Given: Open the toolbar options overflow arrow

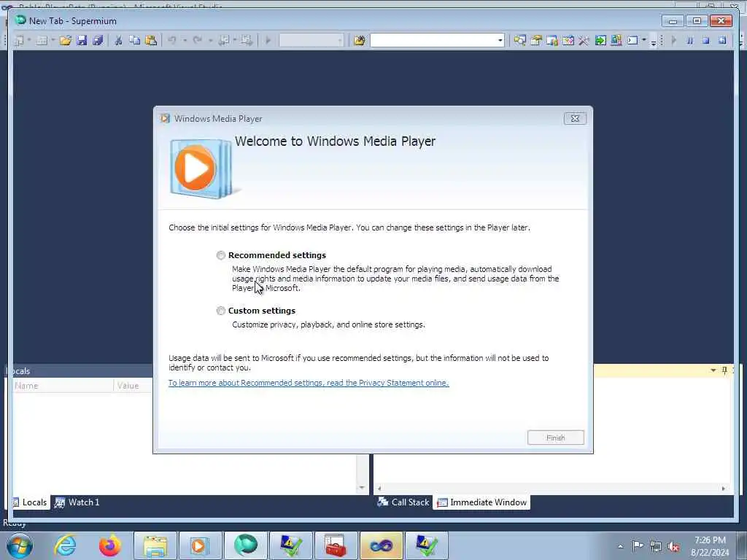Looking at the screenshot, I should 654,42.
